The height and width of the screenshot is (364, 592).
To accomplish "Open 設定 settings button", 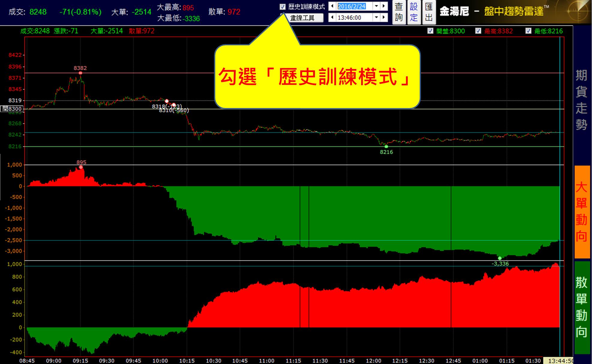I will point(414,12).
